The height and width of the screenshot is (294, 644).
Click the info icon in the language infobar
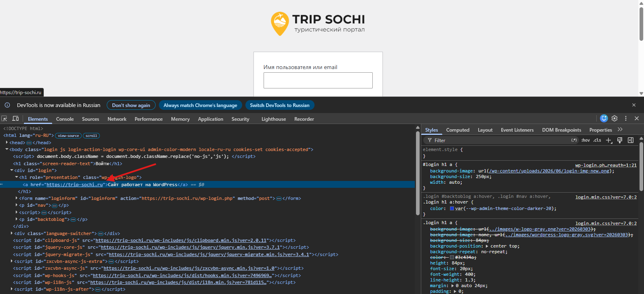(7, 105)
